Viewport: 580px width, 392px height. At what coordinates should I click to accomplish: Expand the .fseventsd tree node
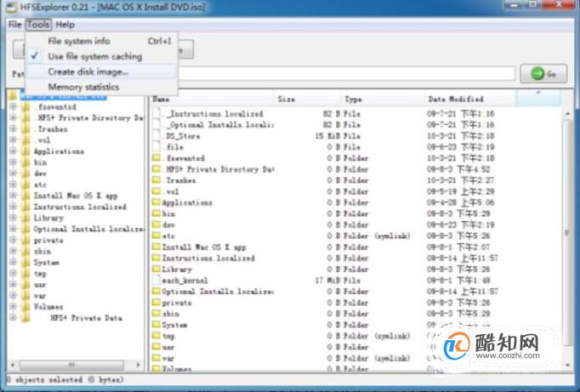[13, 106]
